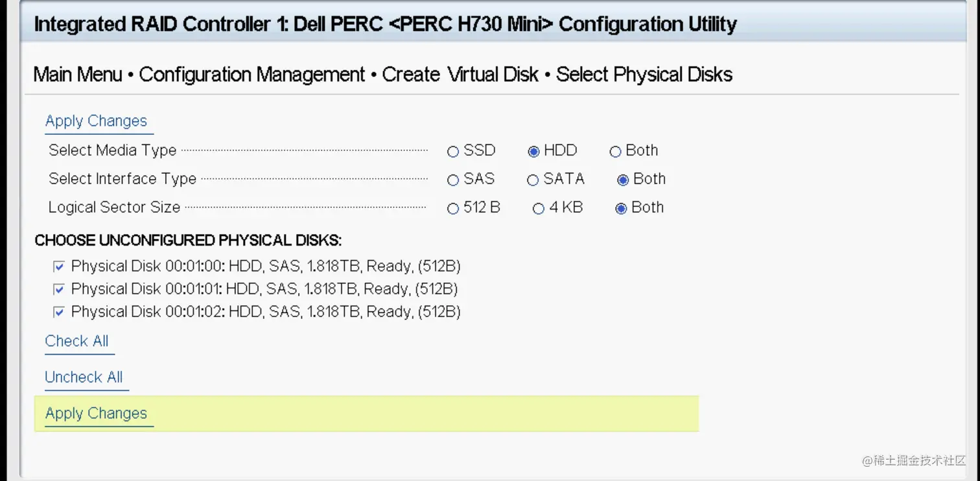The width and height of the screenshot is (980, 481).
Task: Choose Both for Select Interface Type
Action: pyautogui.click(x=623, y=180)
